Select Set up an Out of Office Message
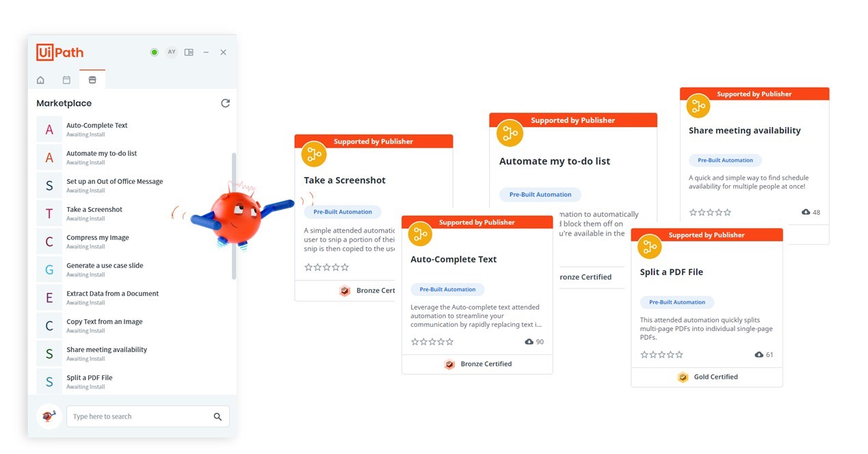 click(x=133, y=185)
